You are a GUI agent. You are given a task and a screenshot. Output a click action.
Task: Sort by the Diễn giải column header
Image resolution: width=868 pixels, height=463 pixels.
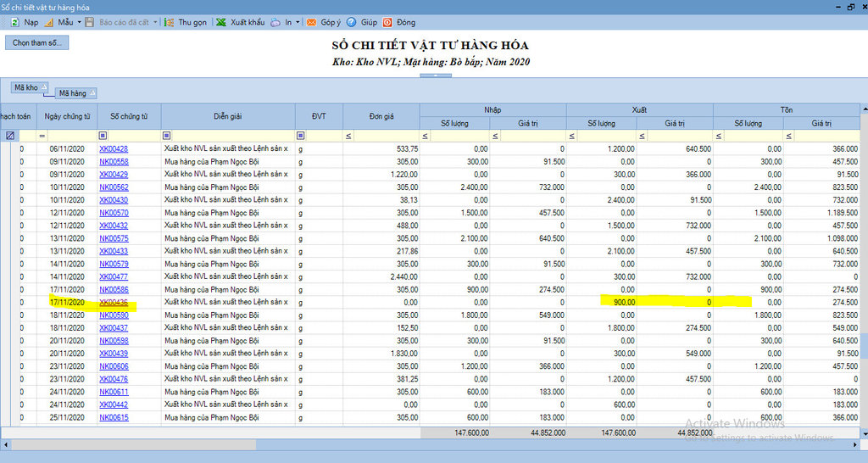228,116
